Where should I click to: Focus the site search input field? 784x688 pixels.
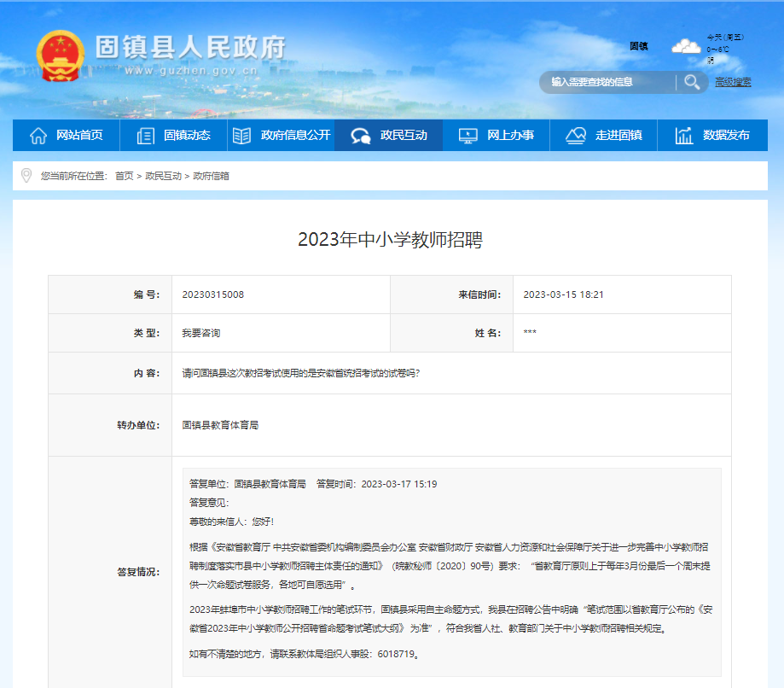click(x=607, y=82)
